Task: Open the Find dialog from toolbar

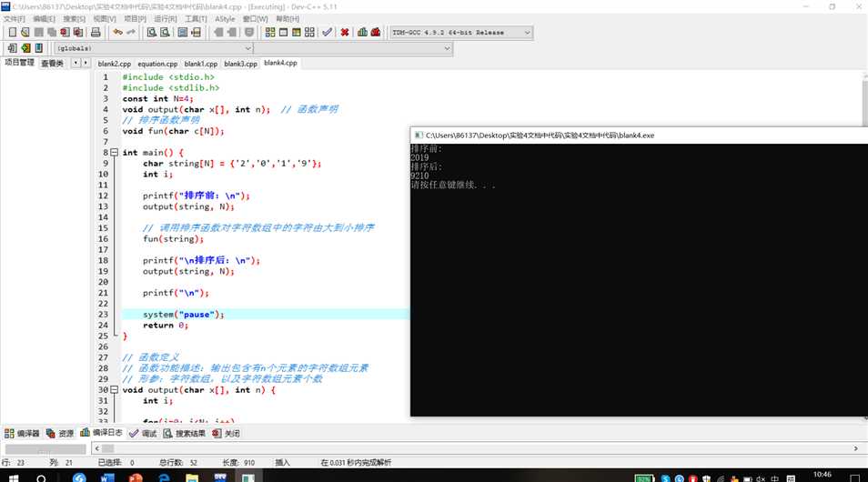Action: click(152, 33)
